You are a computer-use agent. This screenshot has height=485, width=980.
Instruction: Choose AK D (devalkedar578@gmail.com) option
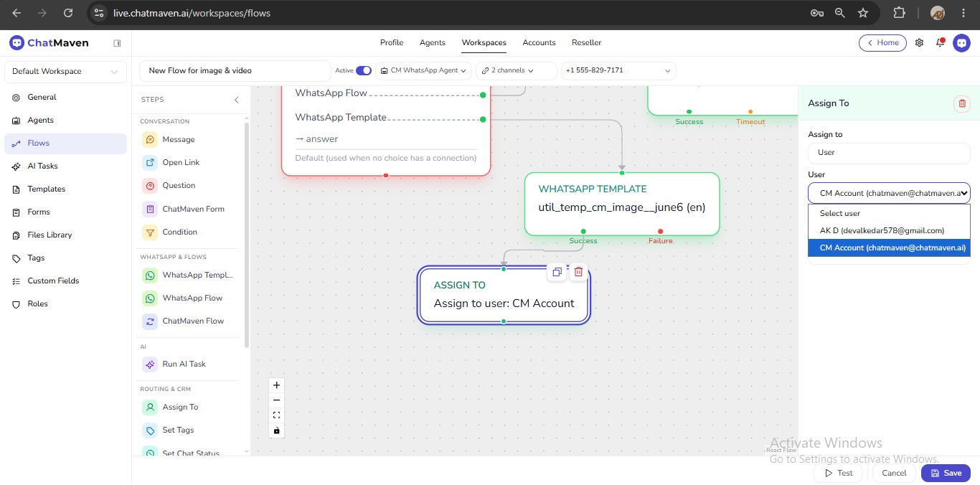click(889, 230)
